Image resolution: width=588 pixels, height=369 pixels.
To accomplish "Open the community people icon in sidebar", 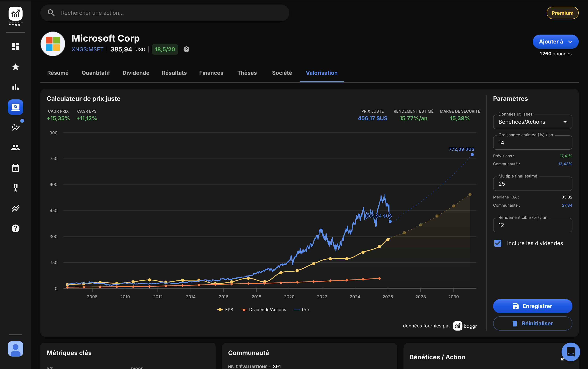I will coord(15,148).
